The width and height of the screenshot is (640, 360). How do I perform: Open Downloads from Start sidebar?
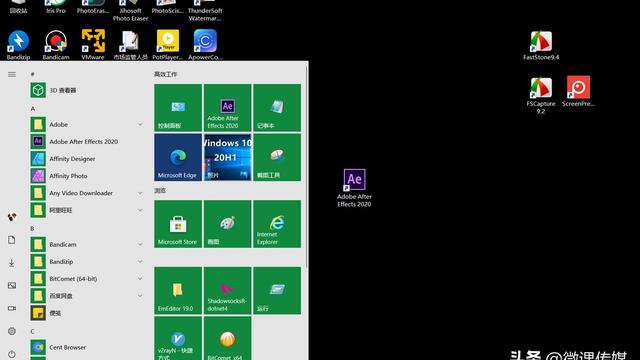click(x=12, y=262)
